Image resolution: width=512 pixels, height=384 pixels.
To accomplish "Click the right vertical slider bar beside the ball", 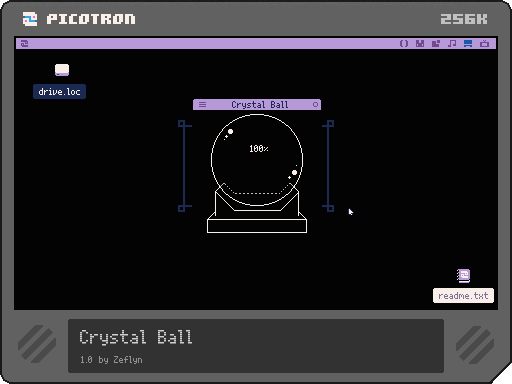I will click(329, 166).
